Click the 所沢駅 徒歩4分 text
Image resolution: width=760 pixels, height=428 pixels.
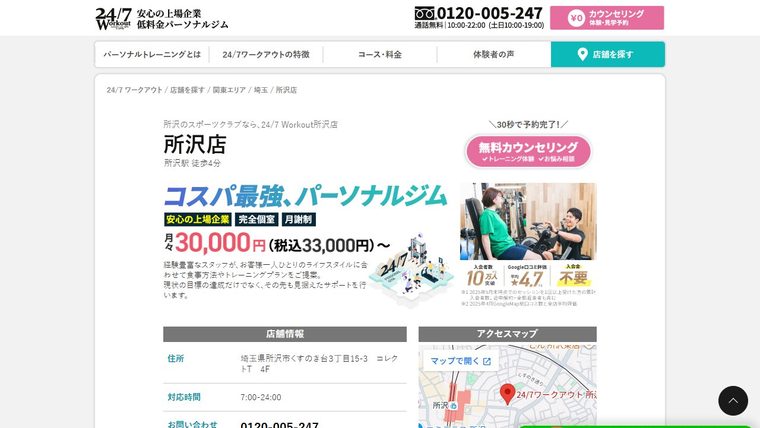(x=192, y=163)
